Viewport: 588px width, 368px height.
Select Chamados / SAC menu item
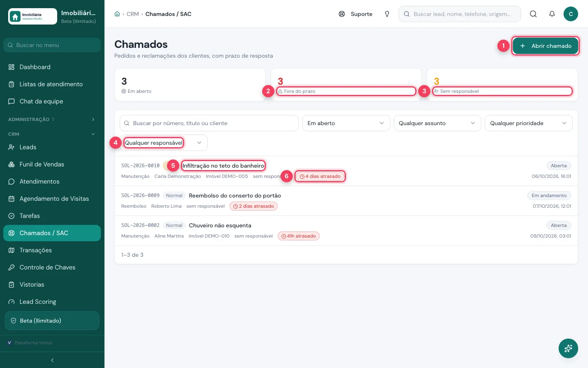52,233
